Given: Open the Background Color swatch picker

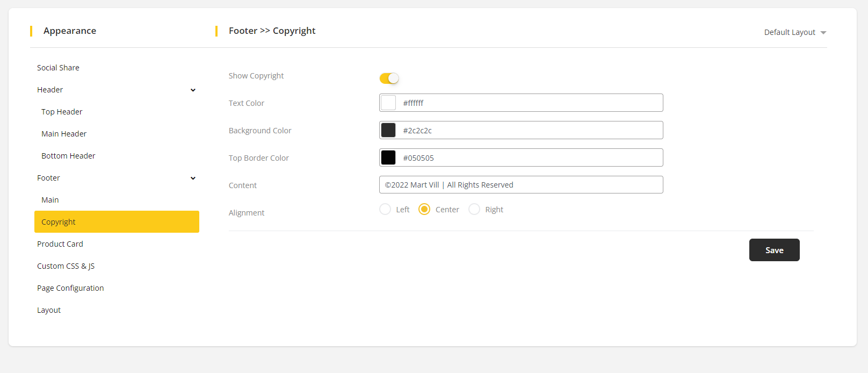Looking at the screenshot, I should [388, 130].
